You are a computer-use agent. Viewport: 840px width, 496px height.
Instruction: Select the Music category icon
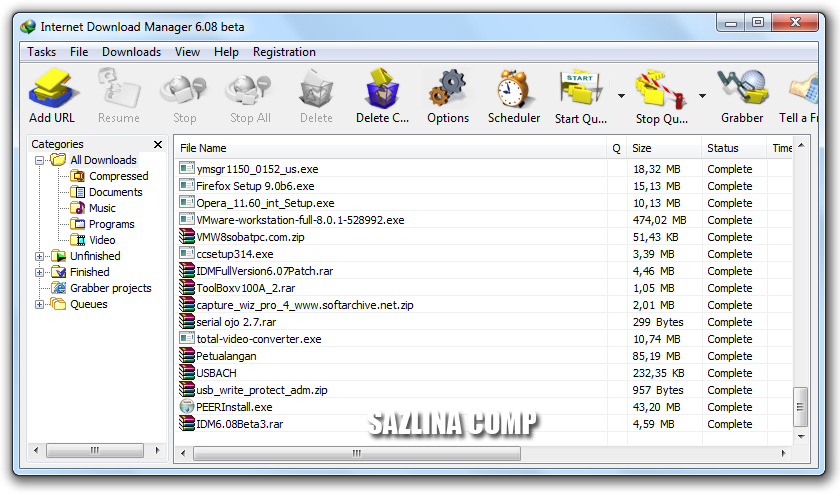(78, 208)
